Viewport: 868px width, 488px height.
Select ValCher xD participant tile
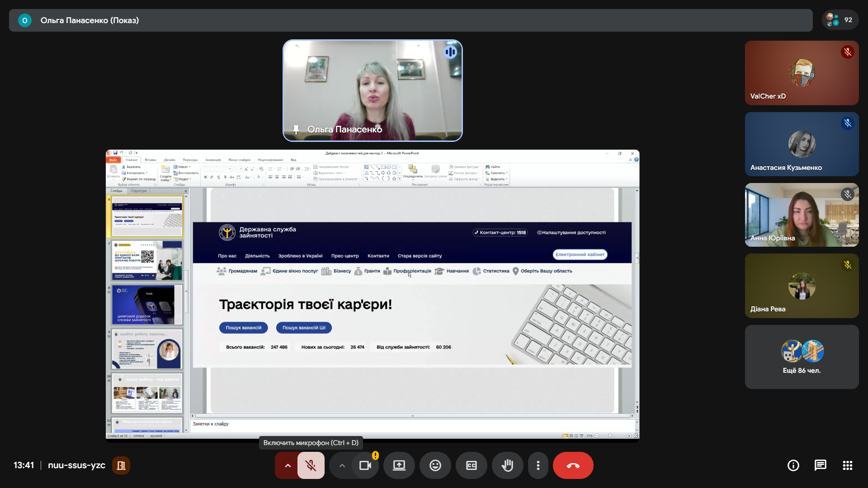point(802,73)
